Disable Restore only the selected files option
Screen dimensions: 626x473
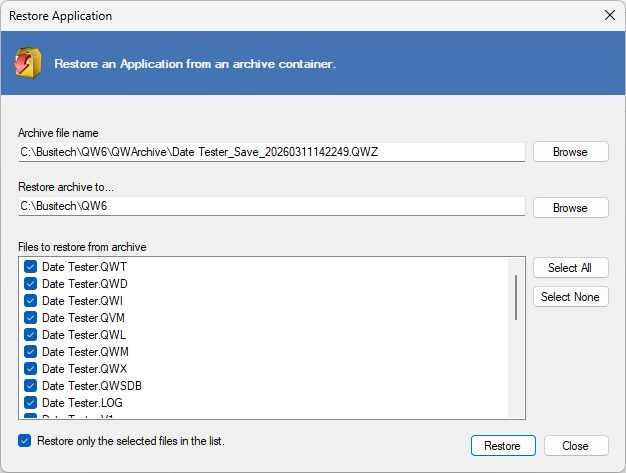point(24,441)
